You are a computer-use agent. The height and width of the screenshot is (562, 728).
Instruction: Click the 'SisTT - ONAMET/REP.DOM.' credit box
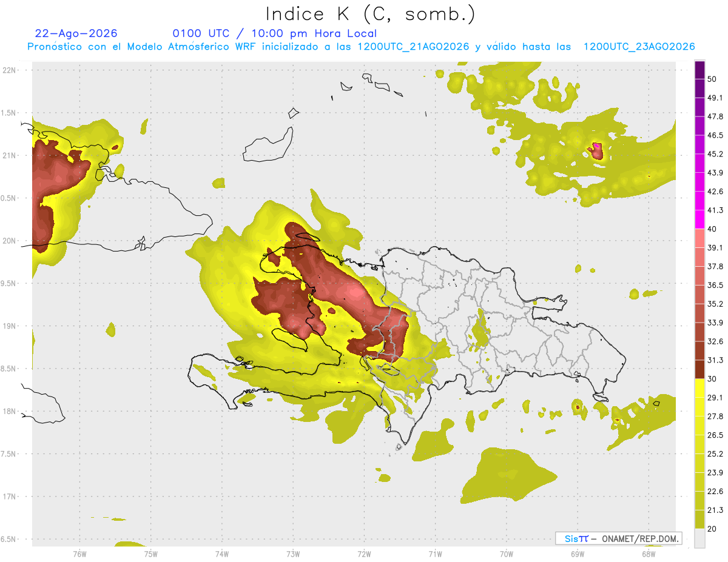618,538
